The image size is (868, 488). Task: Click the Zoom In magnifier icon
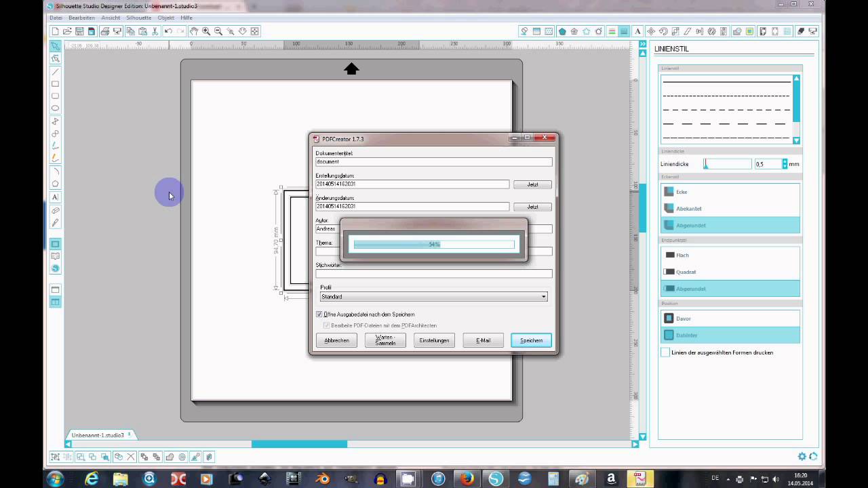pos(206,31)
